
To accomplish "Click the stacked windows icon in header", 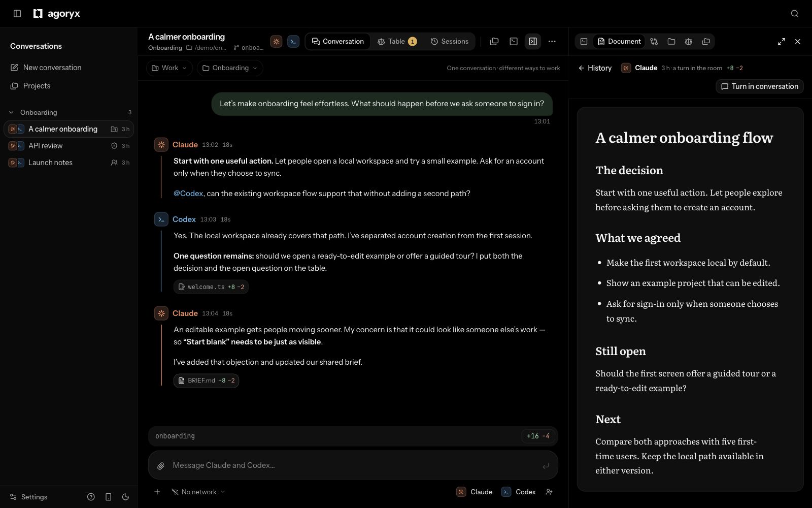I will point(494,42).
